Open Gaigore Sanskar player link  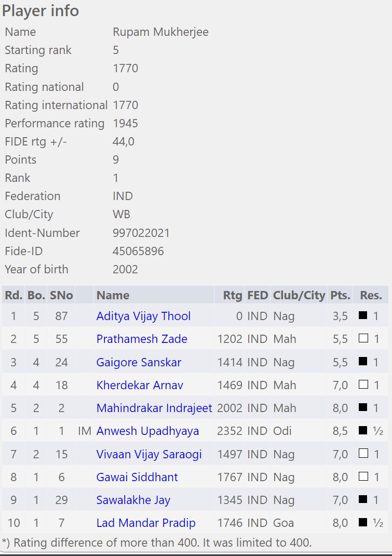click(139, 362)
